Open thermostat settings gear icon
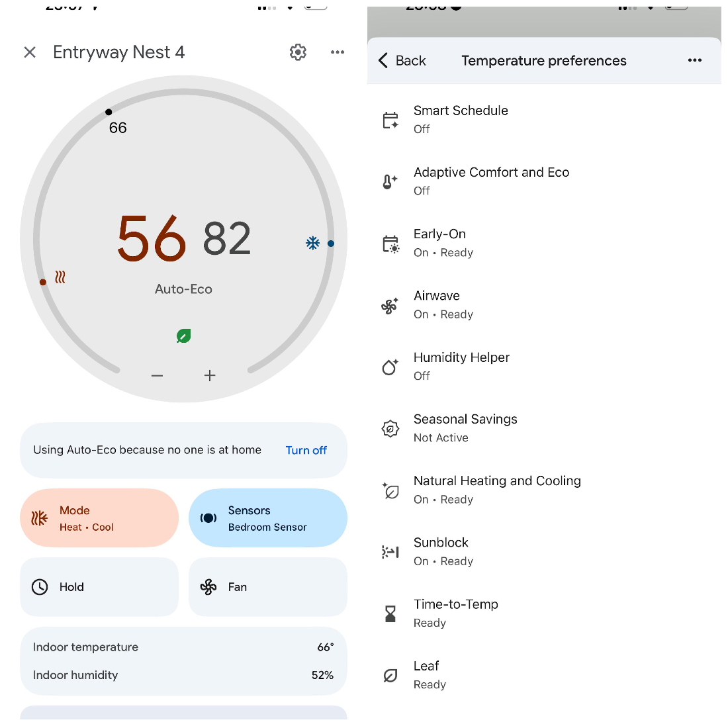This screenshot has width=728, height=728. pyautogui.click(x=298, y=52)
